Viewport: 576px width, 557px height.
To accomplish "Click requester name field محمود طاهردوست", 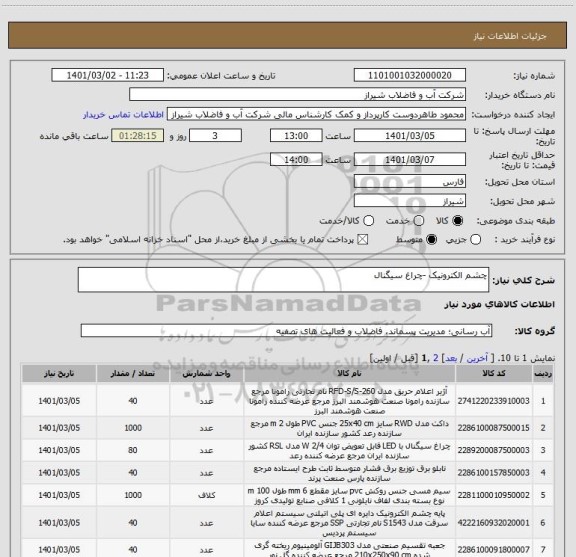I will (316, 114).
